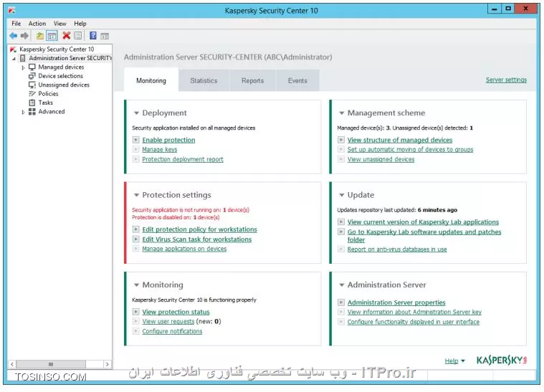544x392 pixels.
Task: Select Device selections in console tree
Action: pyautogui.click(x=61, y=76)
